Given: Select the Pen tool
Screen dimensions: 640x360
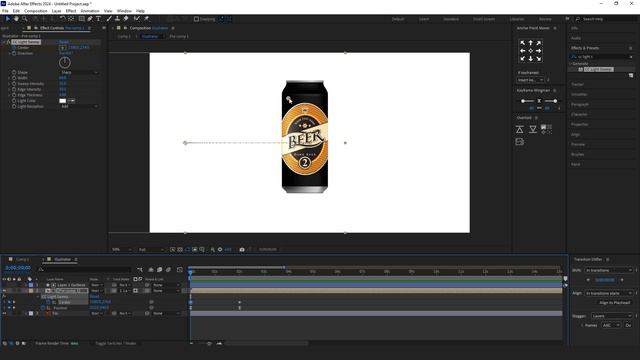Looking at the screenshot, I should [90, 19].
